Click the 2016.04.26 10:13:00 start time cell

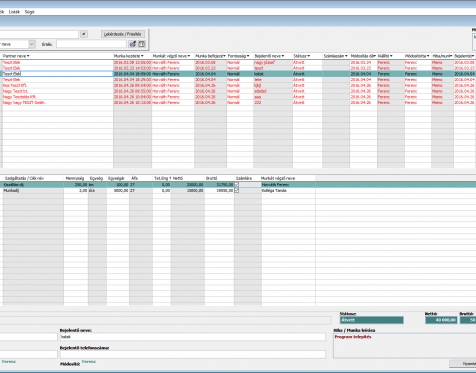pyautogui.click(x=132, y=103)
